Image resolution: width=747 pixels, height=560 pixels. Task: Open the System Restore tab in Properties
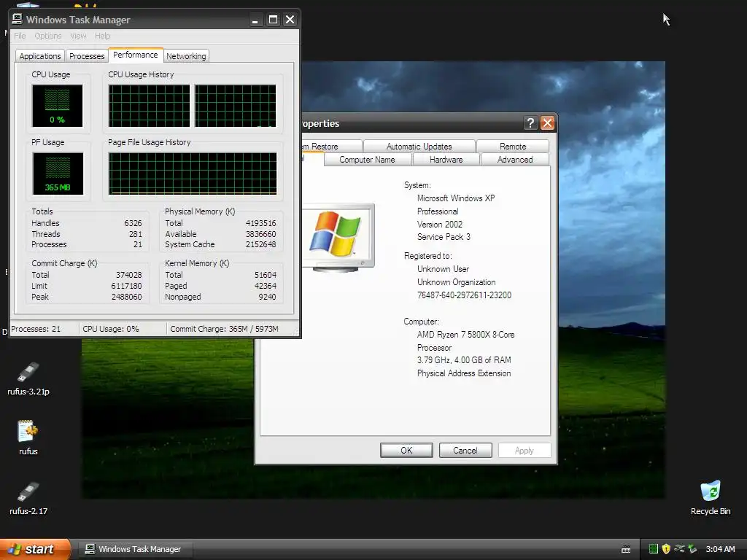(331, 146)
